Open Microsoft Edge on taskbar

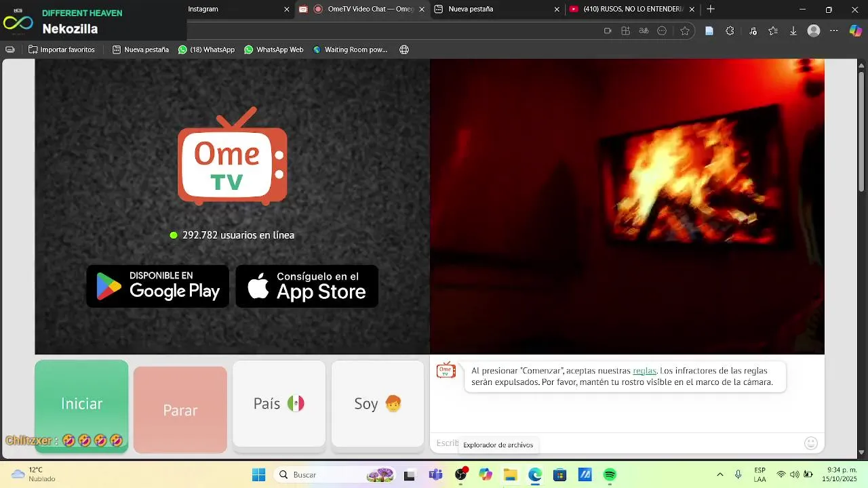click(535, 474)
